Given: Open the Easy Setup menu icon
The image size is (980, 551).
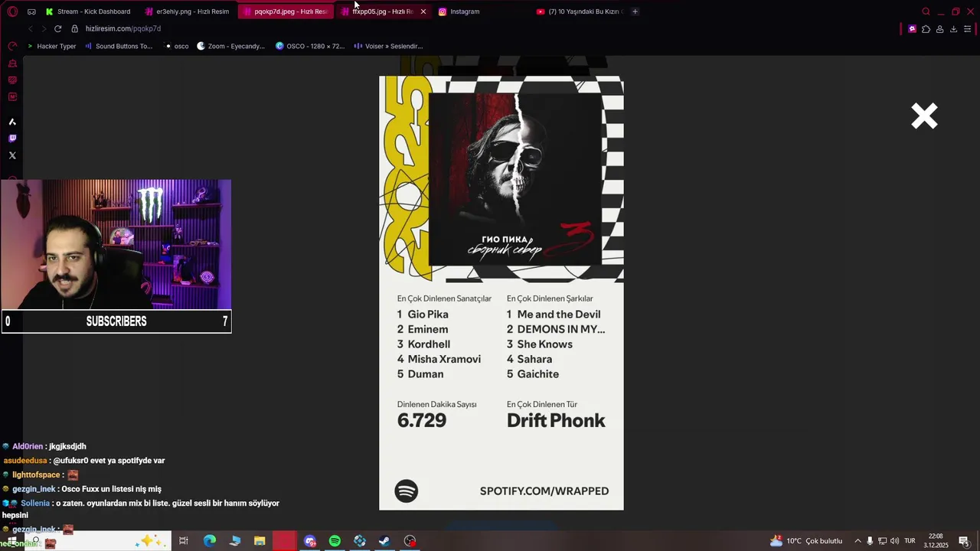Looking at the screenshot, I should coord(968,29).
